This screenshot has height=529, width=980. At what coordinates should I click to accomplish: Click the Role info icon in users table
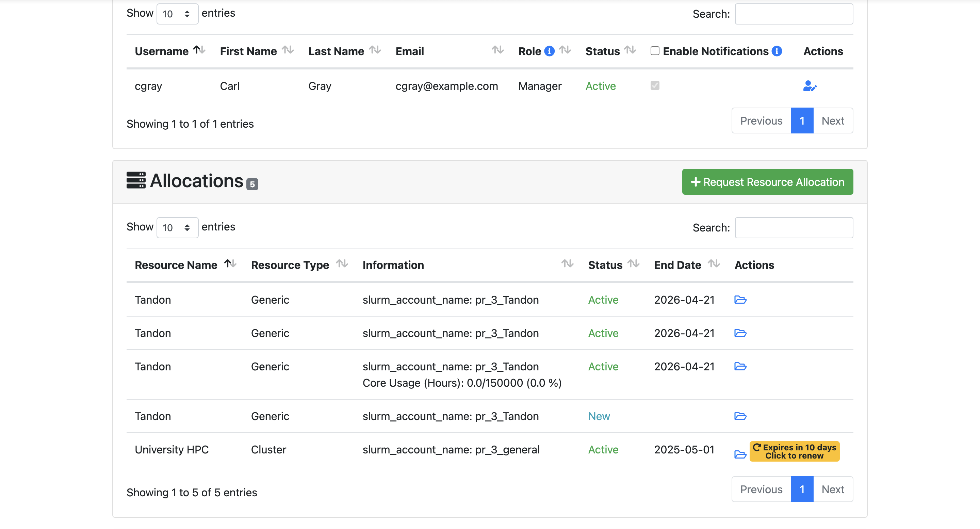coord(549,51)
